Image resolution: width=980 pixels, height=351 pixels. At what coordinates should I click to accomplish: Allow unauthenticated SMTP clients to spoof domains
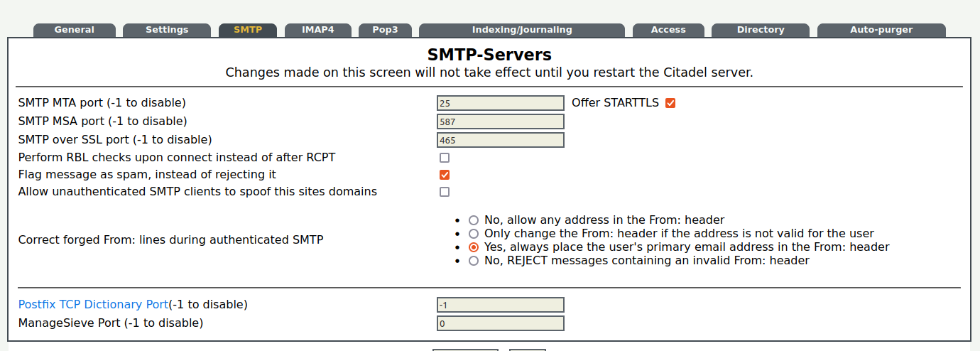click(x=445, y=192)
